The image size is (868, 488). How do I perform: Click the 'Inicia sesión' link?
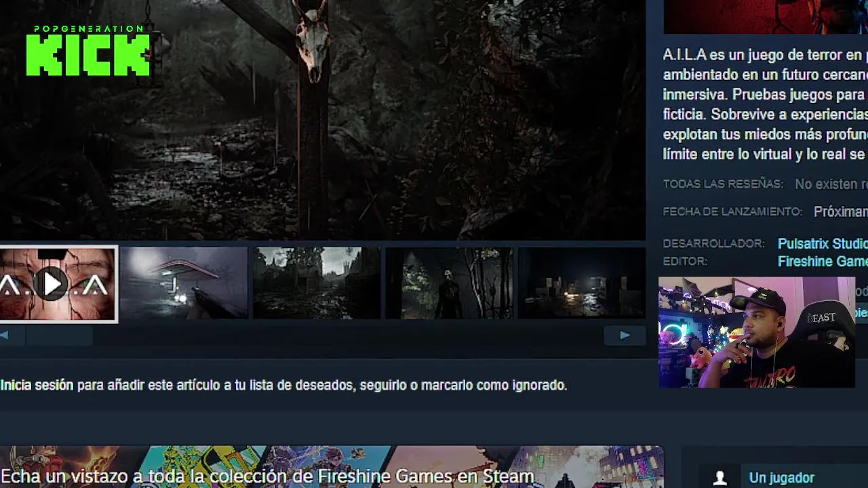(x=37, y=385)
